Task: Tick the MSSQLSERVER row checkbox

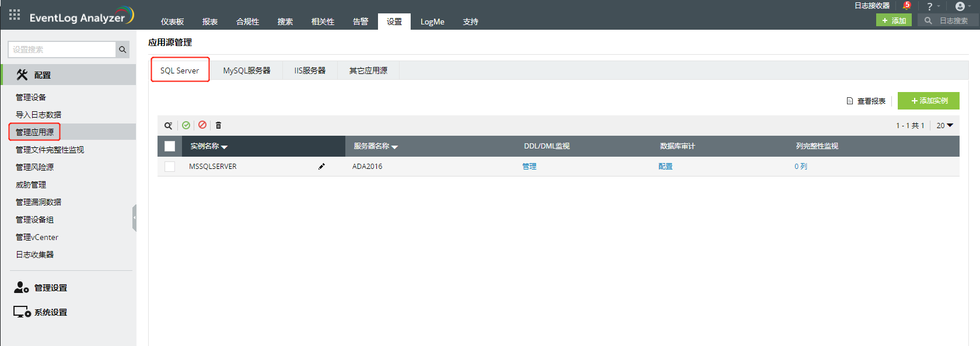Action: (x=170, y=167)
